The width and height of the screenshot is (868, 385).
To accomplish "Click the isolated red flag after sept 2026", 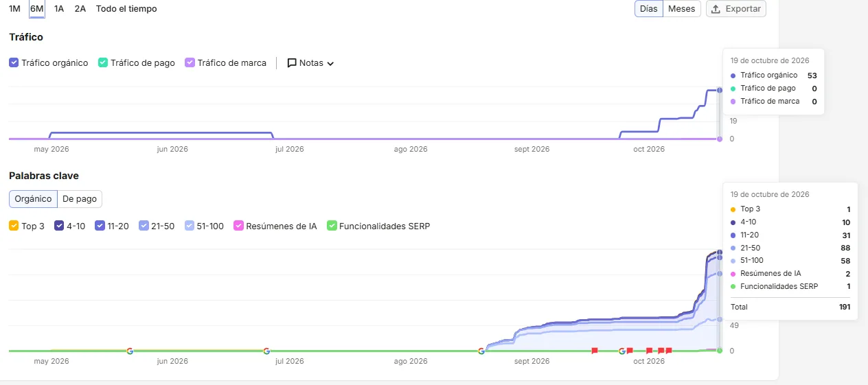I will point(595,351).
